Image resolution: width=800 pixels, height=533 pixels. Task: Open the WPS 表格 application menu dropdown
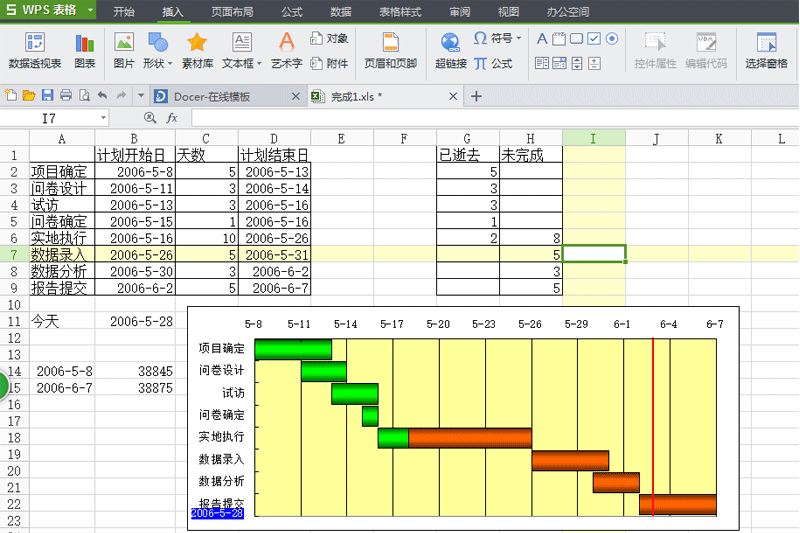pyautogui.click(x=90, y=10)
